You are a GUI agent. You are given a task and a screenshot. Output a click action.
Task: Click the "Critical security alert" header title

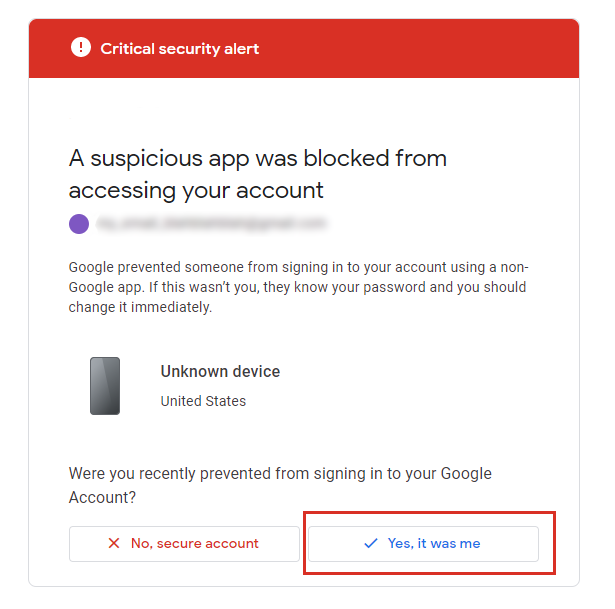[180, 48]
